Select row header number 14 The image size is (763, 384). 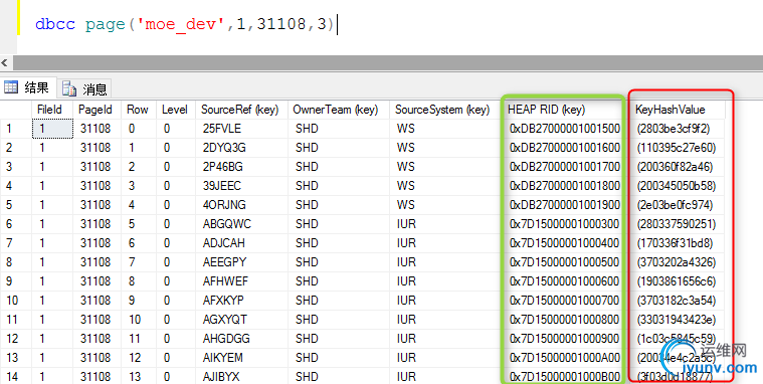click(x=16, y=377)
